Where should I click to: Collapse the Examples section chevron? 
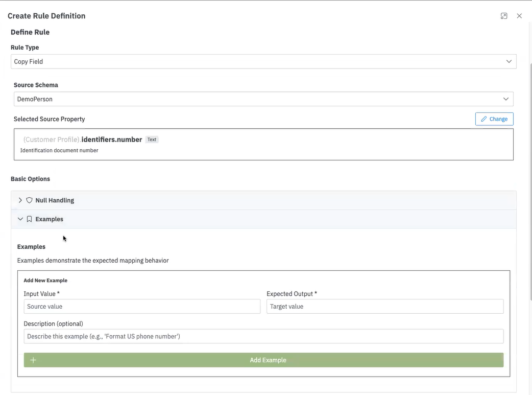[x=20, y=219]
